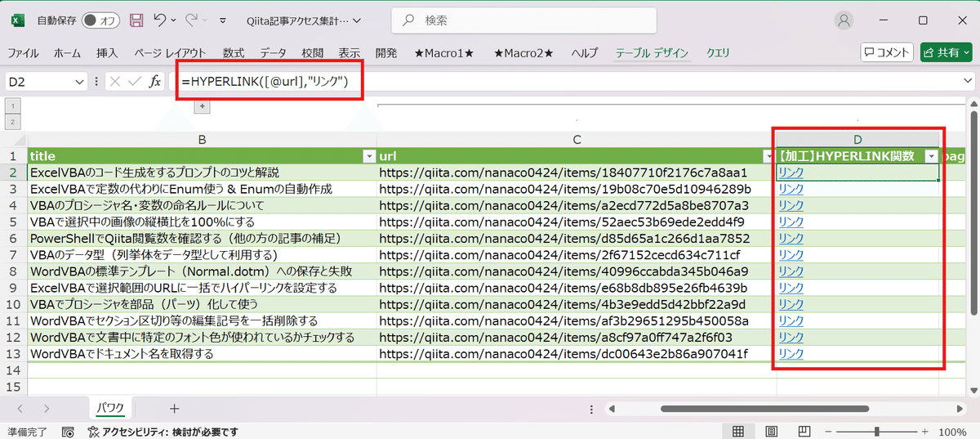Cancel formula entry with the X icon
980x439 pixels.
(115, 81)
